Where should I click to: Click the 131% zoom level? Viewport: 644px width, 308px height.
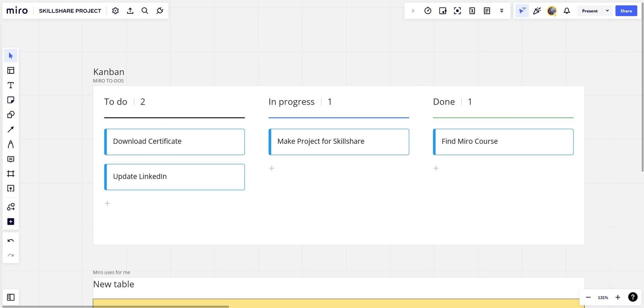pos(603,298)
